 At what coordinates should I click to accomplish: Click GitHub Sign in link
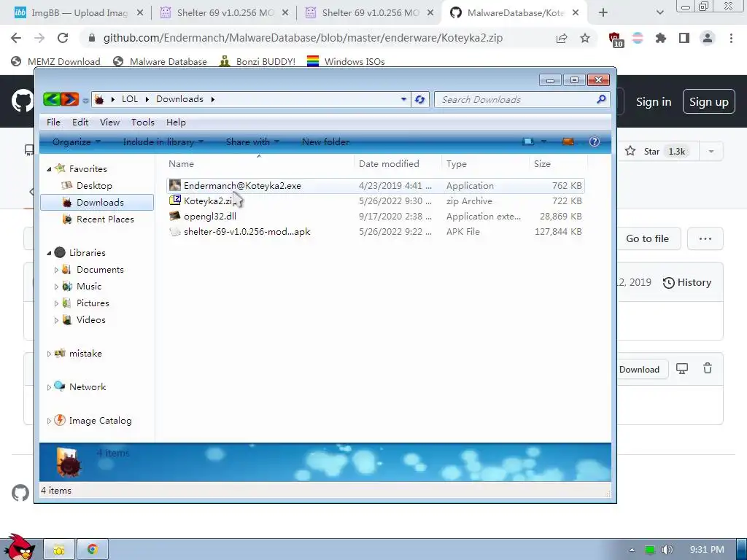click(x=653, y=102)
